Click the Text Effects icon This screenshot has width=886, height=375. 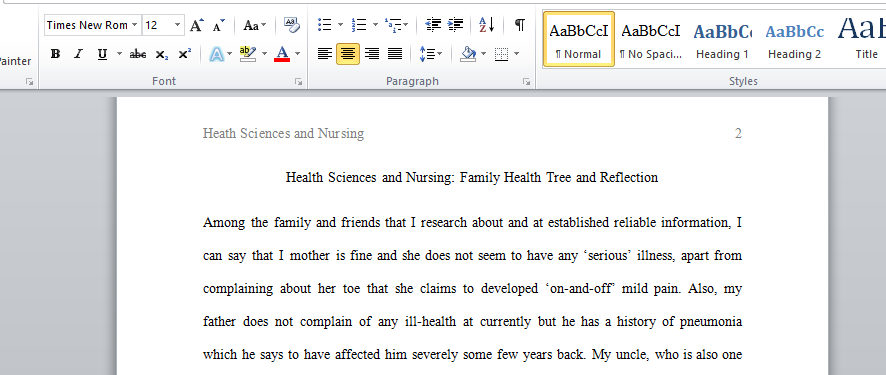[216, 54]
